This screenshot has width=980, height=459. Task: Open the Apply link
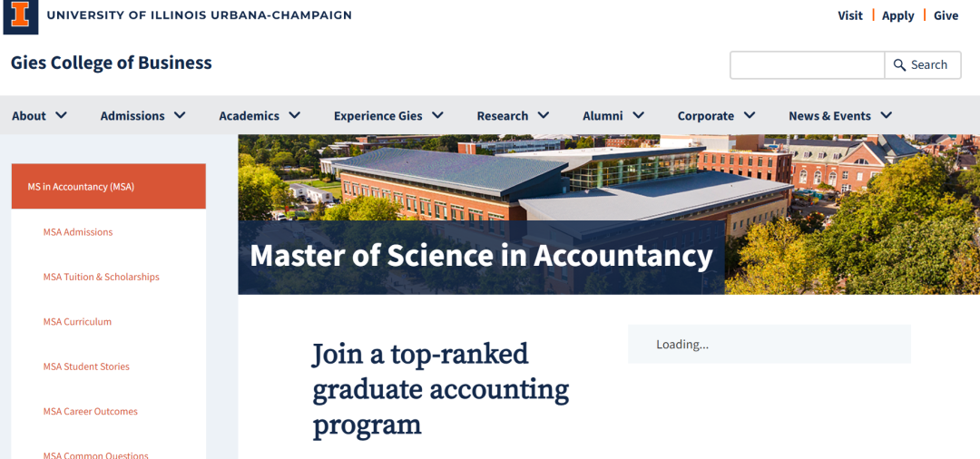(898, 15)
